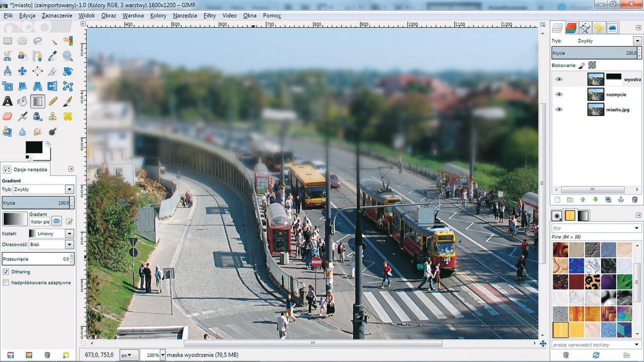Select the Scale tool

tap(8, 86)
